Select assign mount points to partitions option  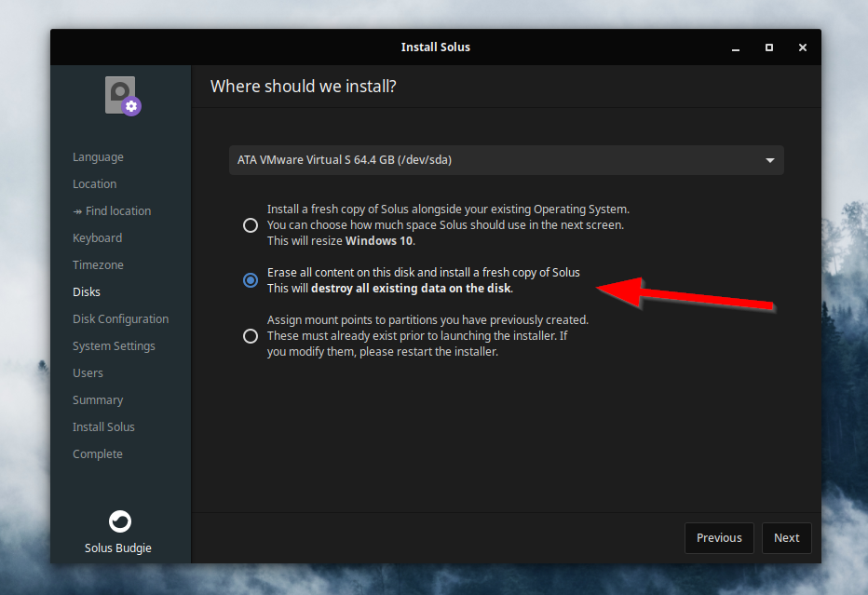coord(251,336)
